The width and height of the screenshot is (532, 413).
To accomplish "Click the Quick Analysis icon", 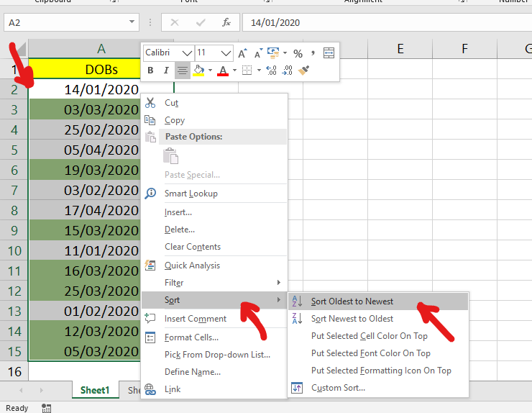I will tap(150, 265).
